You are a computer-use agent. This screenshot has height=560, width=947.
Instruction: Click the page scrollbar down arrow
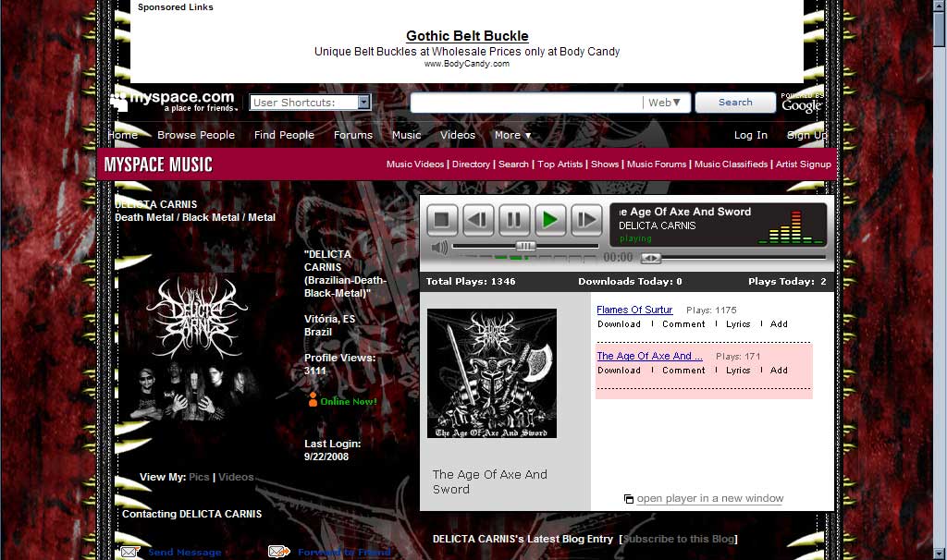[x=940, y=554]
